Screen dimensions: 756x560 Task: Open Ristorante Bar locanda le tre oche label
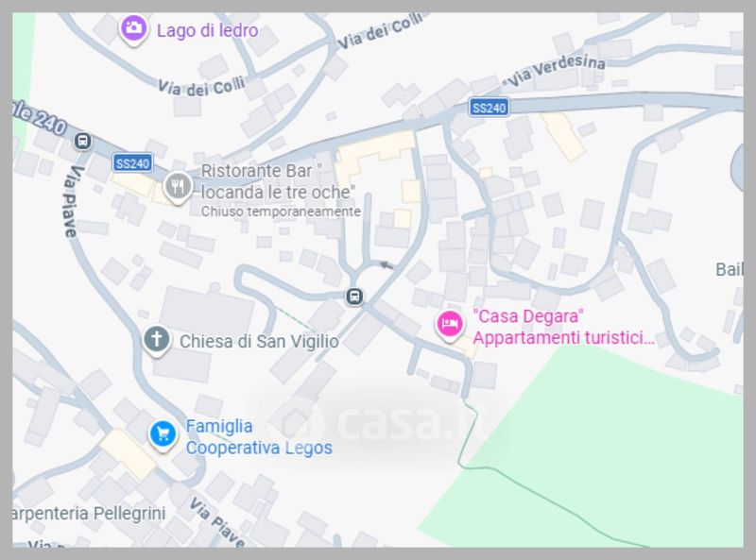coord(278,181)
